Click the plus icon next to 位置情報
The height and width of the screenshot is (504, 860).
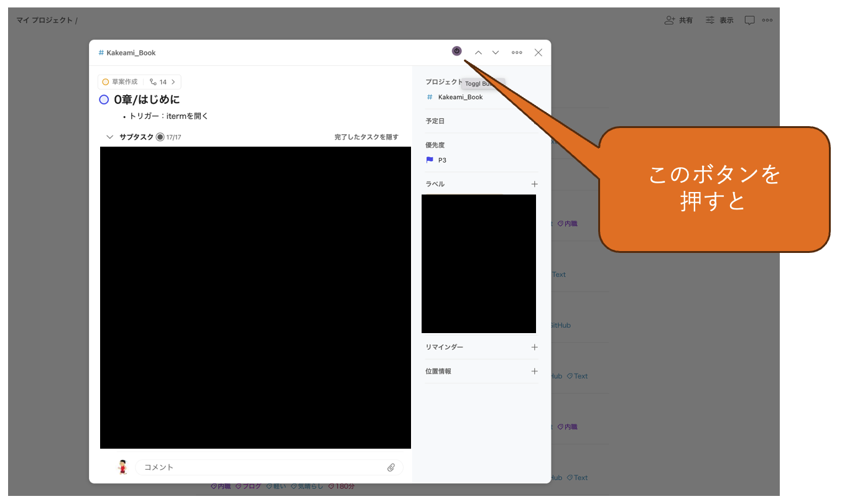tap(534, 371)
